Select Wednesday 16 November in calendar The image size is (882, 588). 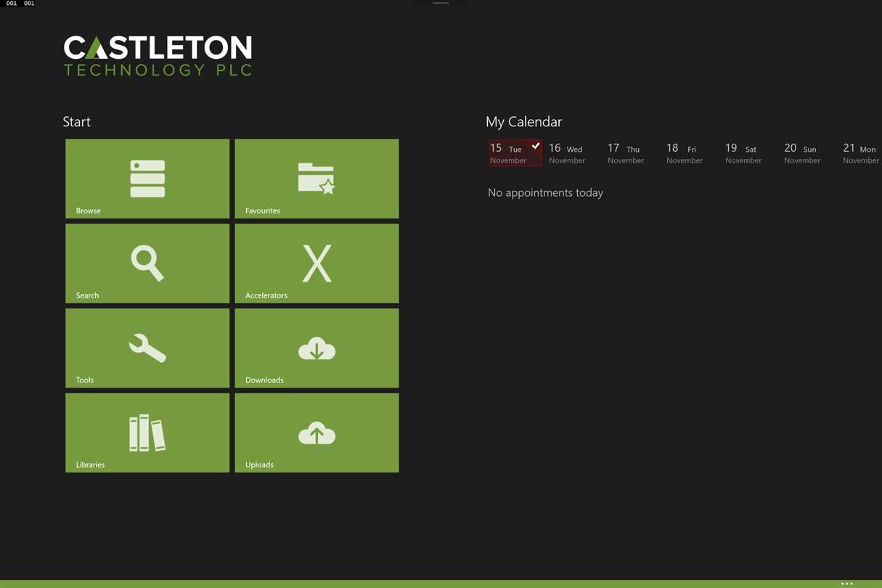567,153
